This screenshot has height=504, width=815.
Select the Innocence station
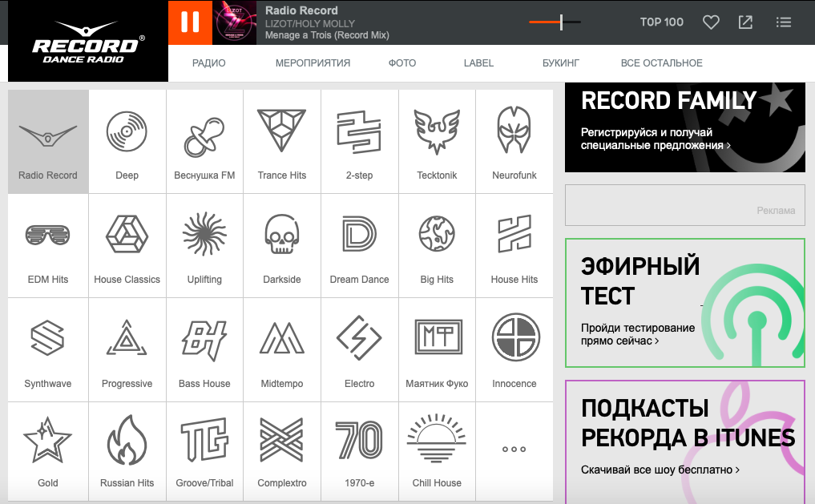click(x=514, y=349)
